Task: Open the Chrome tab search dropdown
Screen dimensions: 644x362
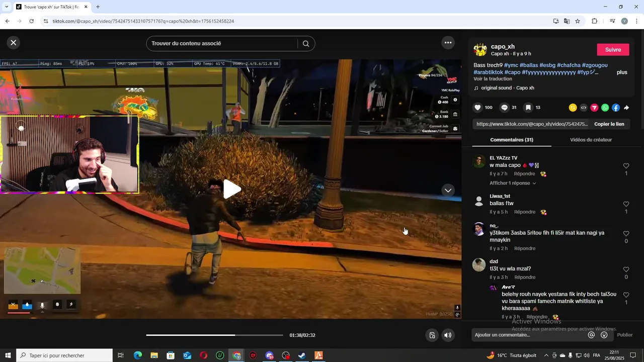Action: click(7, 7)
